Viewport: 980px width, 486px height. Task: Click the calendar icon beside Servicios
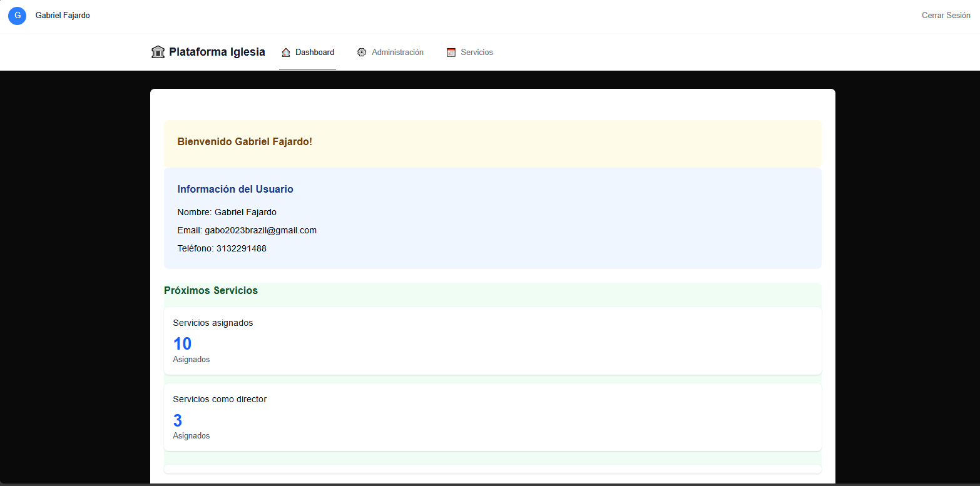pyautogui.click(x=451, y=53)
